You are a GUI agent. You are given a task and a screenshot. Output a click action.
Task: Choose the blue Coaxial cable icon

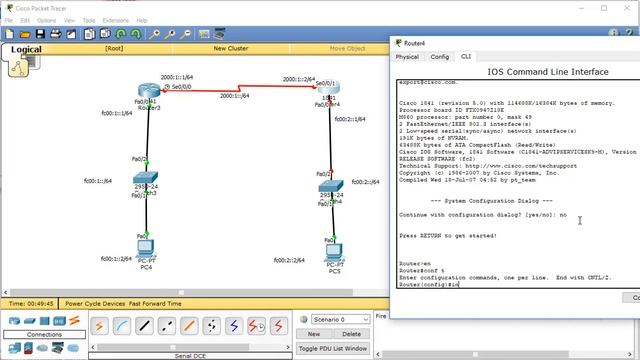[x=234, y=326]
